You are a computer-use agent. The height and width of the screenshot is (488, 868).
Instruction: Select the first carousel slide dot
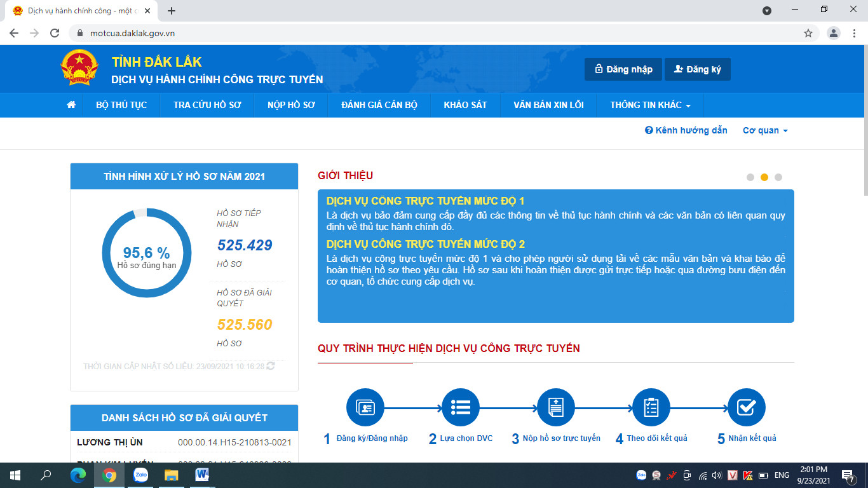tap(750, 177)
